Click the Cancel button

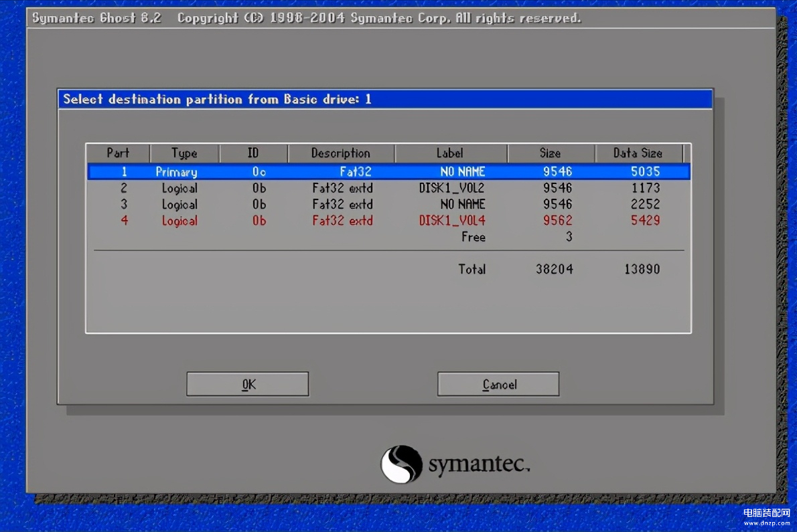(498, 384)
